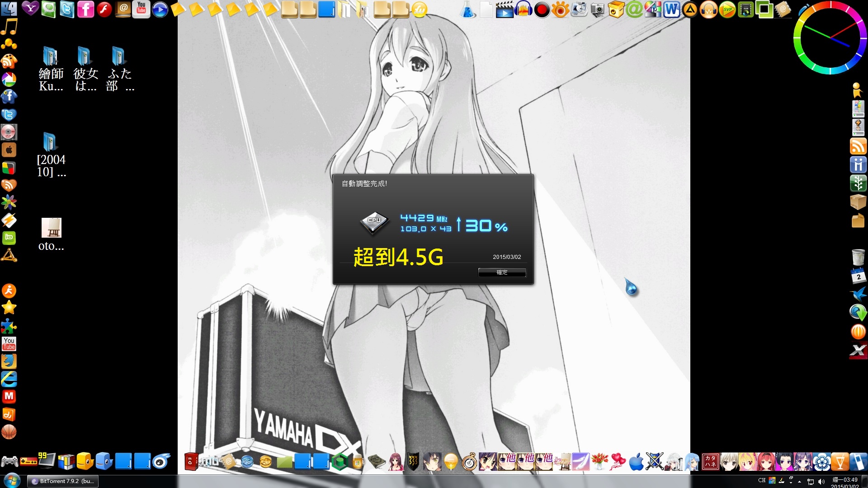868x488 pixels.
Task: Switch to BitTorrent 7.9.2 taskbar button
Action: pyautogui.click(x=63, y=481)
